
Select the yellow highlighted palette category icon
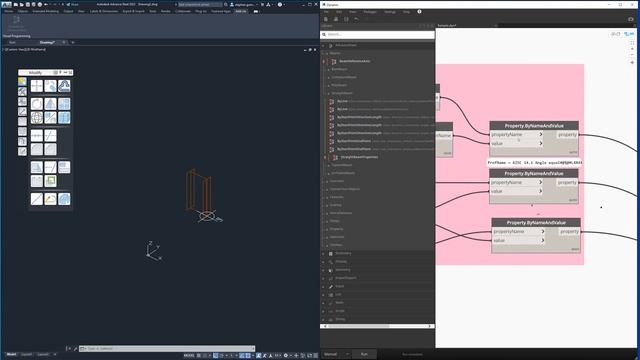click(x=22, y=82)
